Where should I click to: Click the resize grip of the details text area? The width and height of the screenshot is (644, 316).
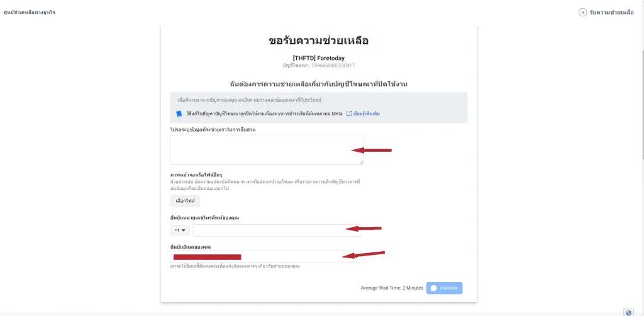click(361, 162)
